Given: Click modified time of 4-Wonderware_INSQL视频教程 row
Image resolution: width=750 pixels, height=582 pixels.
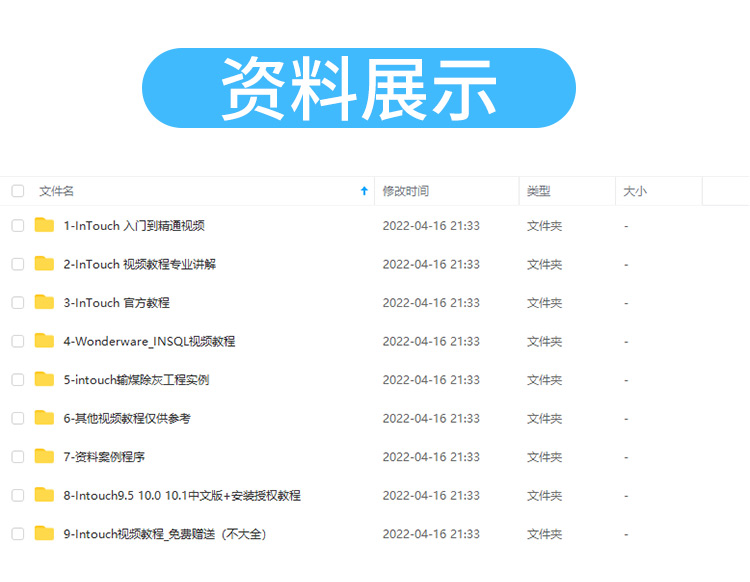Looking at the screenshot, I should (x=431, y=341).
